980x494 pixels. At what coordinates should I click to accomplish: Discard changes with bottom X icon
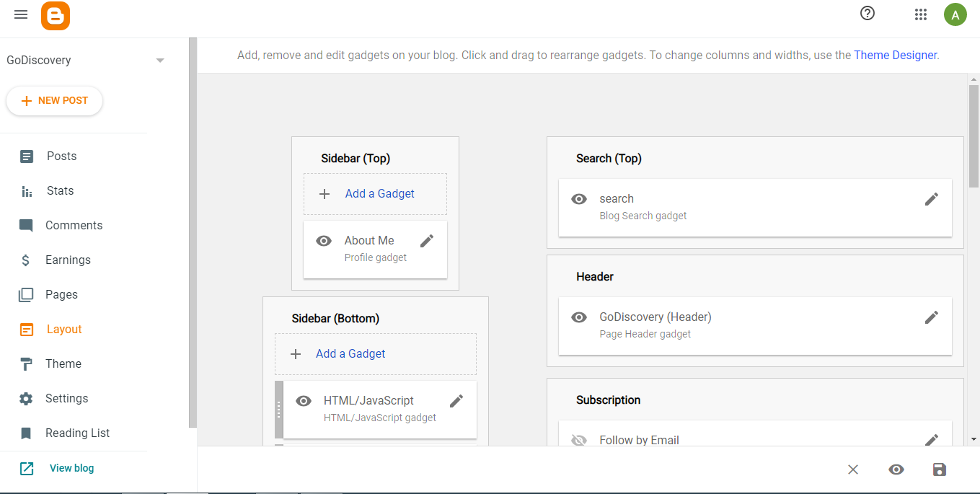(x=853, y=469)
